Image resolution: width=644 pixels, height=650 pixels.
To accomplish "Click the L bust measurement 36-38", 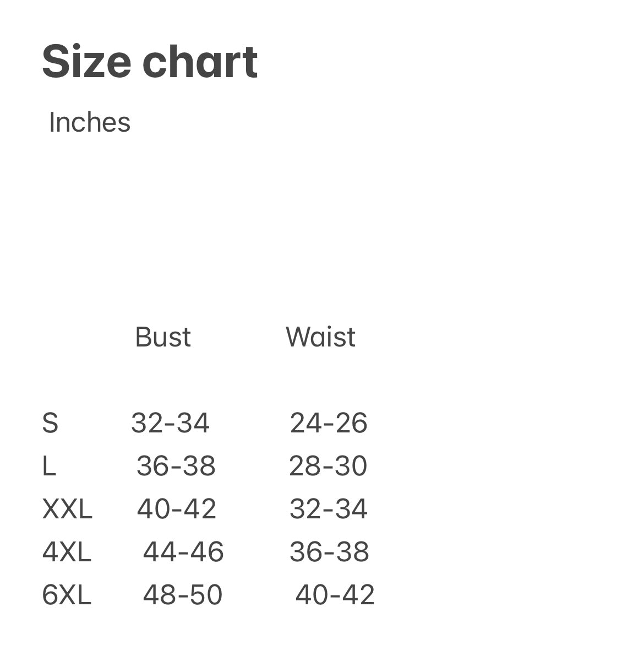I will (x=176, y=466).
